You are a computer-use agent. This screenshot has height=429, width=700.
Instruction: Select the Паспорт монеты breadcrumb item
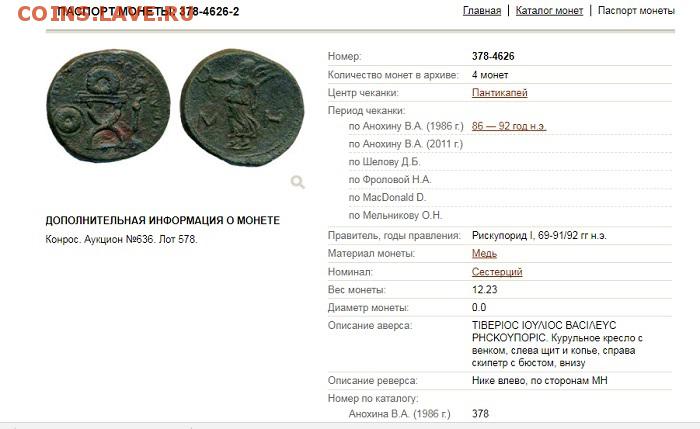[636, 11]
